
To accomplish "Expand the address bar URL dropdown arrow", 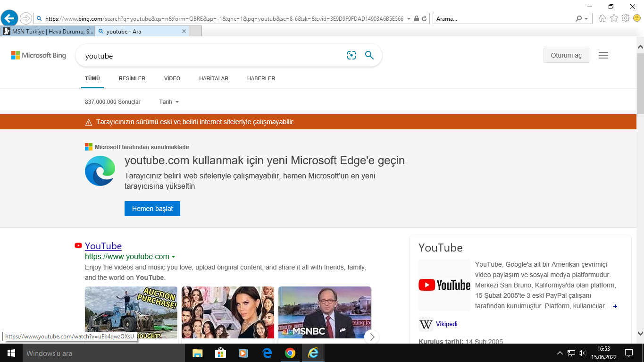I will click(408, 19).
